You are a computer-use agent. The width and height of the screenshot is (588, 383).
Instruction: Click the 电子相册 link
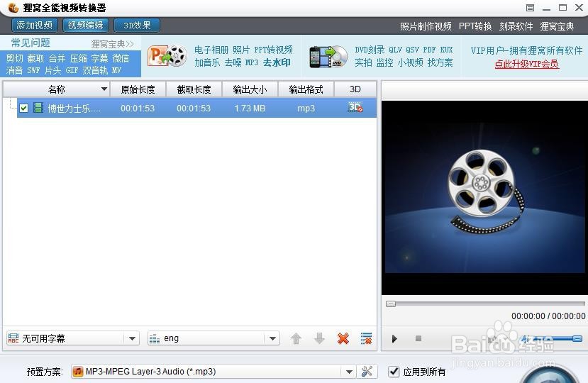pos(211,50)
